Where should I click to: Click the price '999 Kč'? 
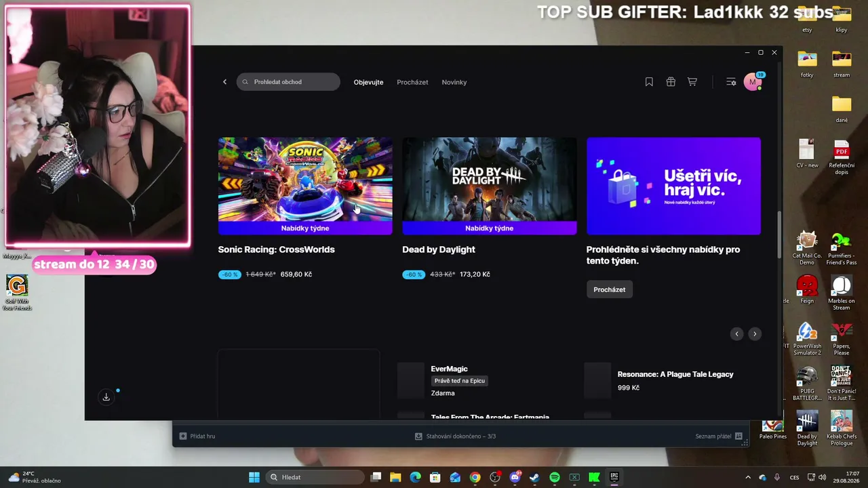point(629,388)
